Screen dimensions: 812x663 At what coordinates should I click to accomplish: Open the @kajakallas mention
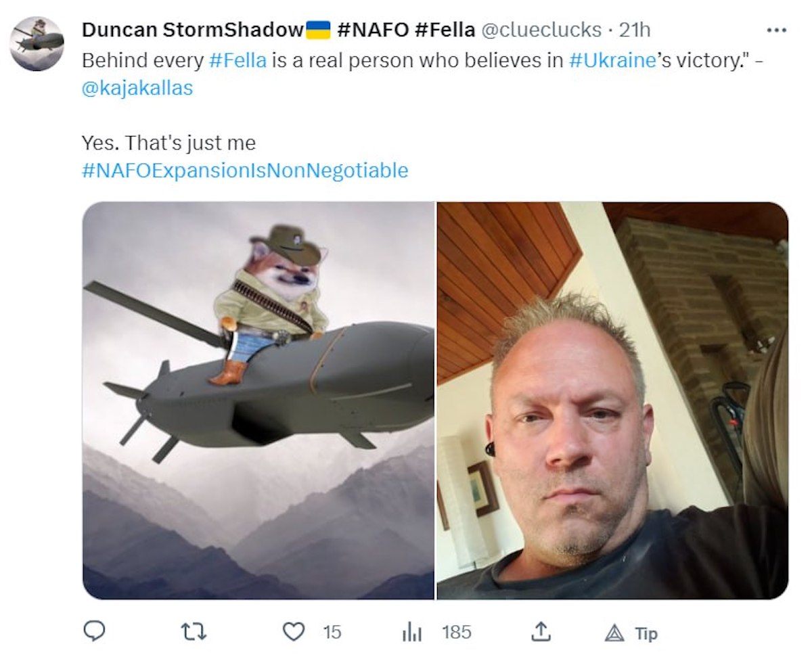pos(137,89)
